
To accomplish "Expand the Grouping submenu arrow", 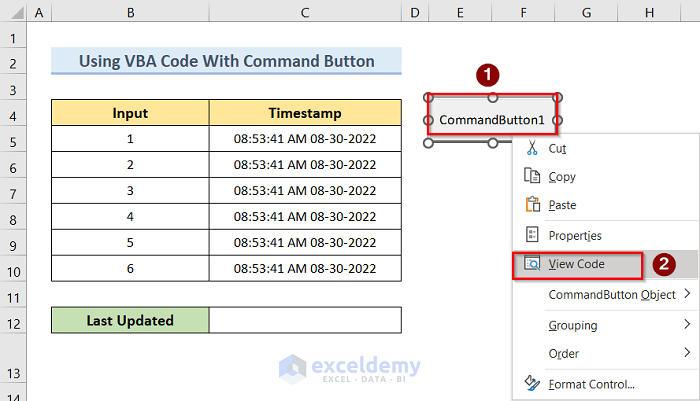I will [x=687, y=324].
